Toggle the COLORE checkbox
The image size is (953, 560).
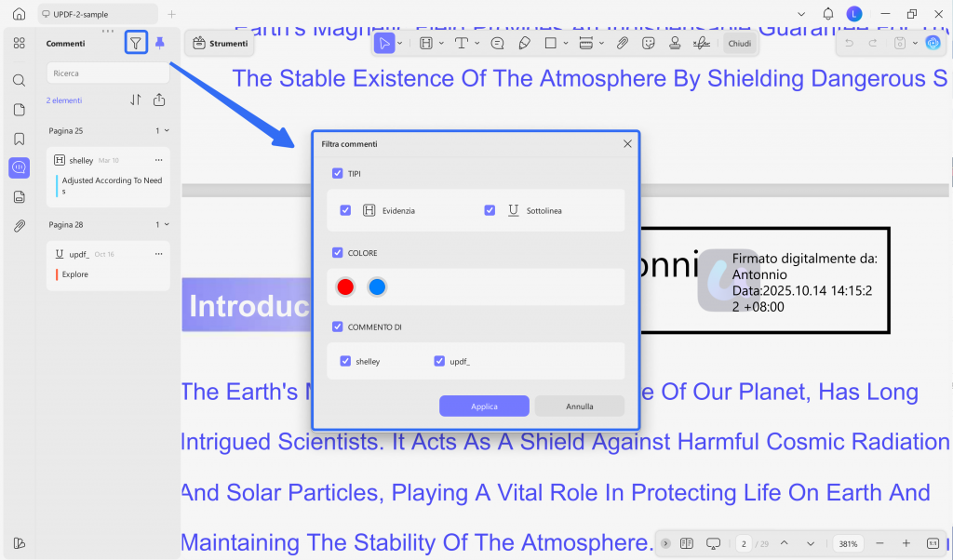pos(337,252)
